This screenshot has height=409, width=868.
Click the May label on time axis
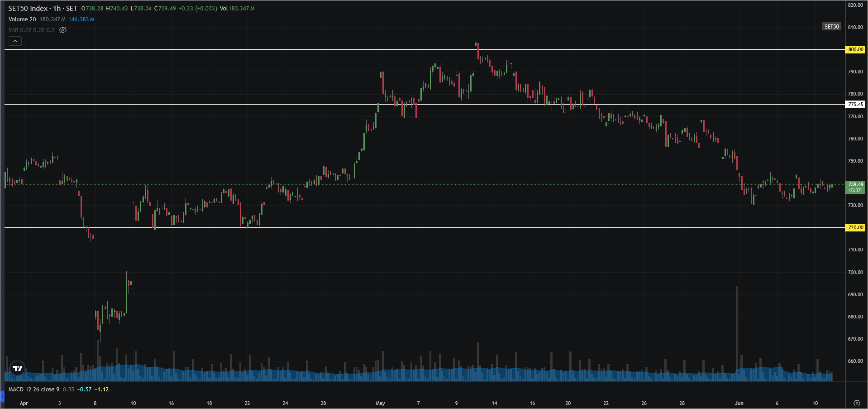380,403
